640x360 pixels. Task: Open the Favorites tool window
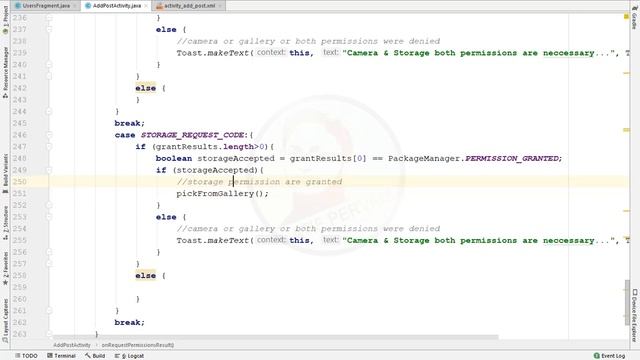[5, 268]
